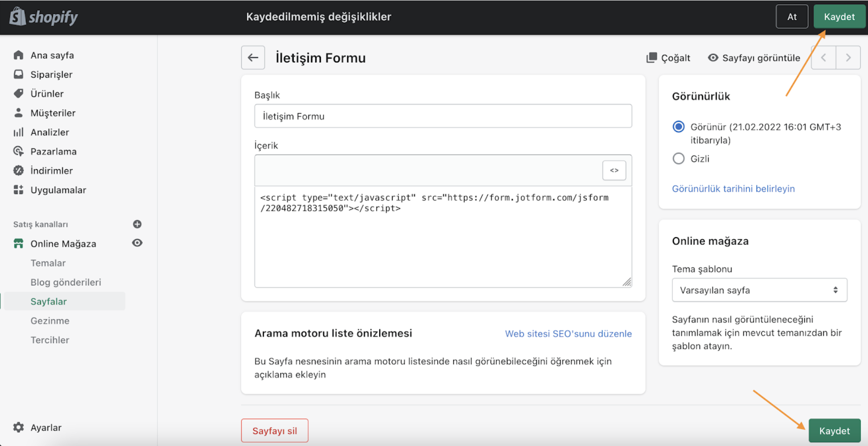Click the İndirimler discount badge icon
Viewport: 868px width, 446px height.
coord(19,171)
